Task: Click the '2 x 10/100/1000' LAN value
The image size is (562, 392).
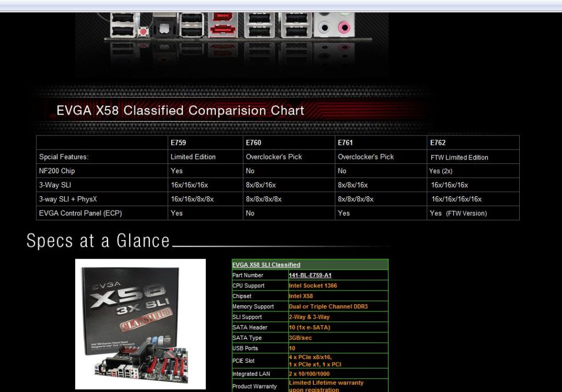Action: click(310, 374)
